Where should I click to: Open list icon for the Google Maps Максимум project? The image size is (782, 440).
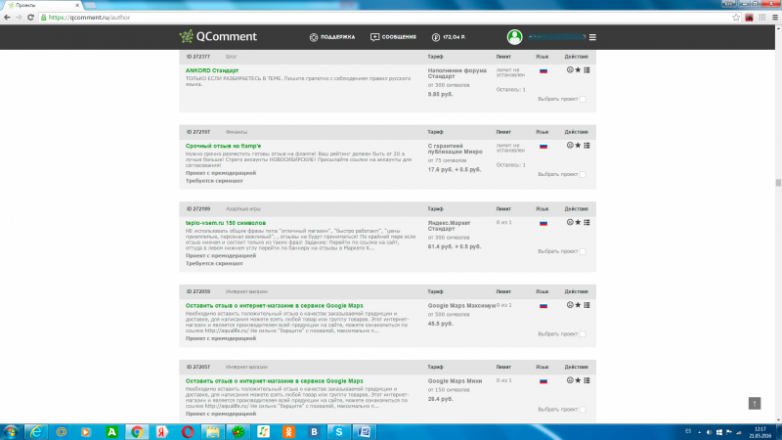[x=586, y=304]
